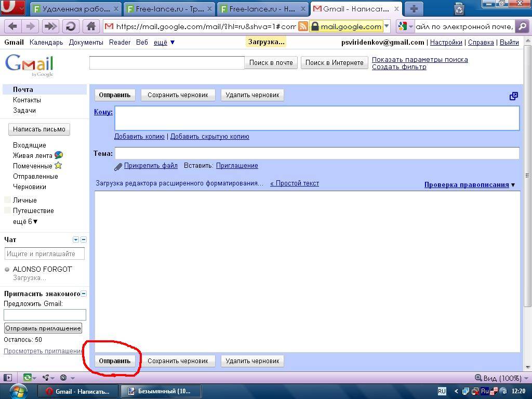Switch to the Удаленная работа browser tab
The width and height of the screenshot is (532, 399).
point(76,9)
